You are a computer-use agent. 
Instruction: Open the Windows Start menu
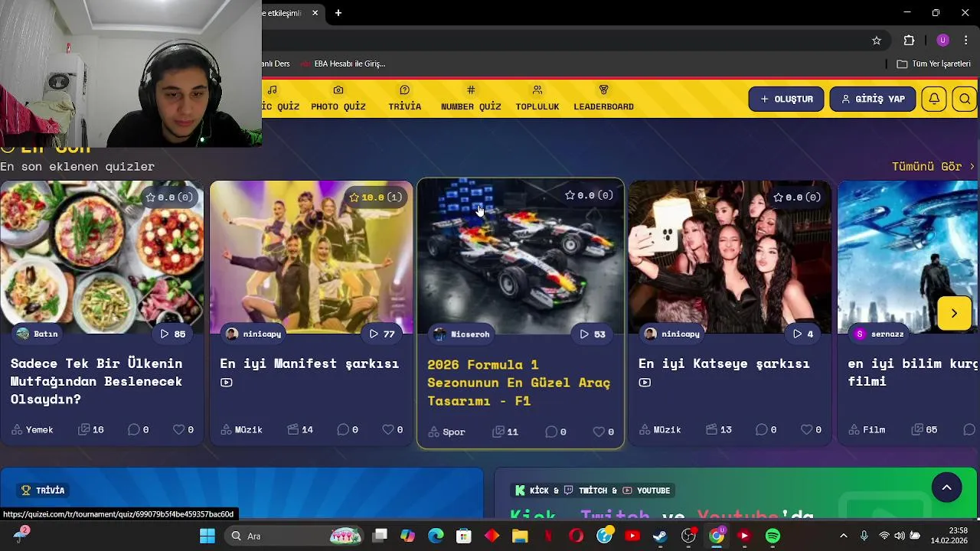(207, 536)
